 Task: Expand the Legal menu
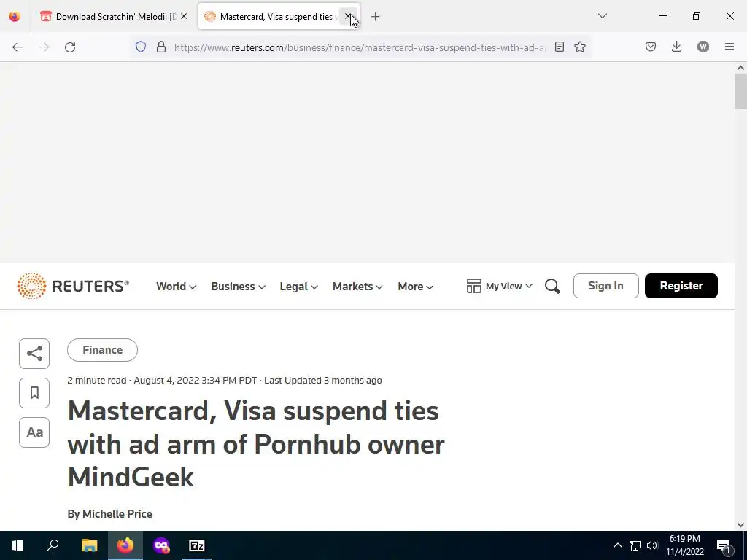[x=298, y=286]
